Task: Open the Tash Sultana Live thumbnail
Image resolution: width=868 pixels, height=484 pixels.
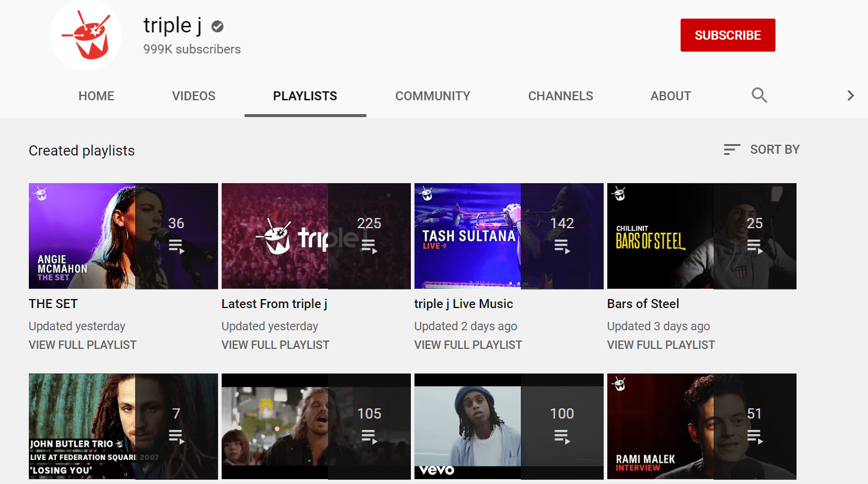Action: (509, 236)
